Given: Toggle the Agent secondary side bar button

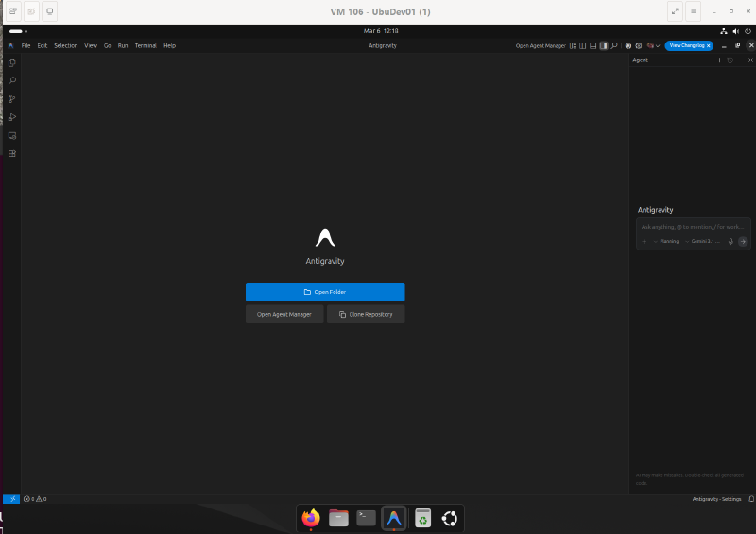Looking at the screenshot, I should 604,45.
